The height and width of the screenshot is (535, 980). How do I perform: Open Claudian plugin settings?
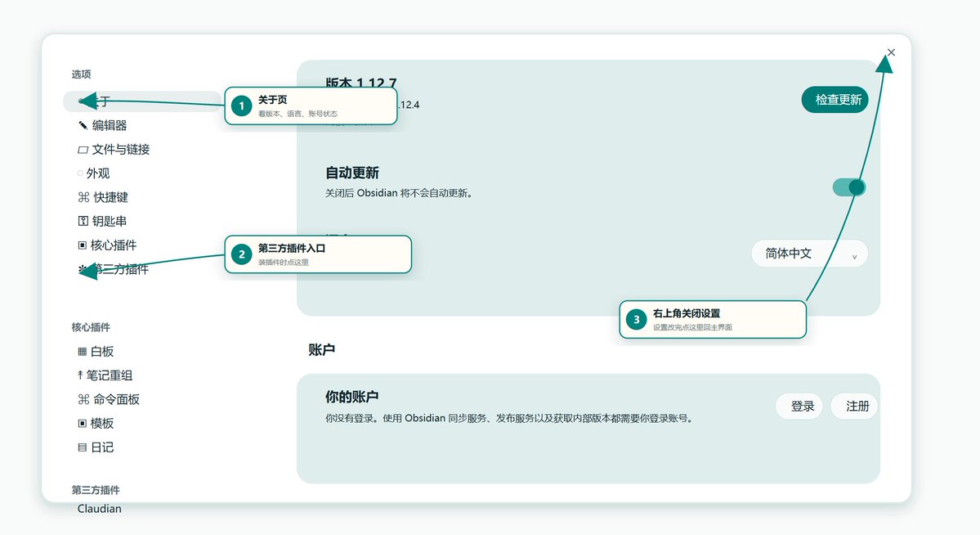pyautogui.click(x=100, y=509)
